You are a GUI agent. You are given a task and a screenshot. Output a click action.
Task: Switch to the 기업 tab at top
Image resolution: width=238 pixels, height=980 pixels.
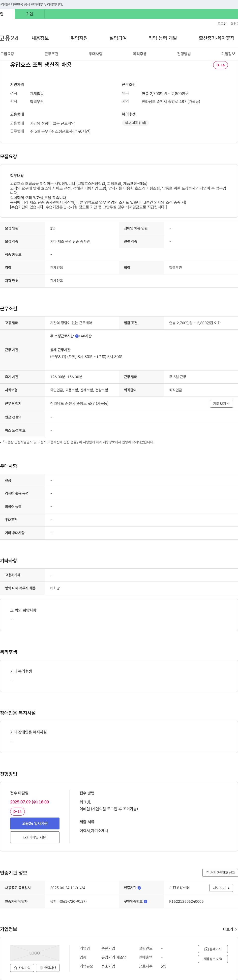click(x=30, y=14)
